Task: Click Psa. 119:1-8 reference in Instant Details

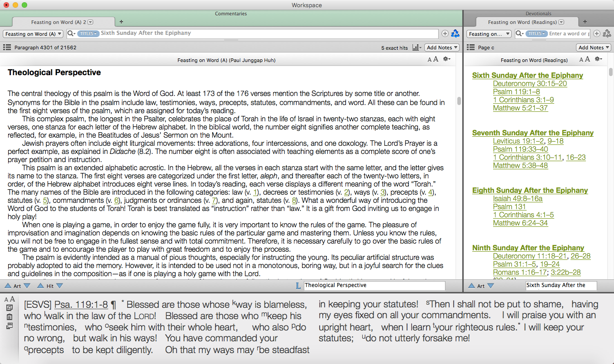Action: tap(81, 305)
